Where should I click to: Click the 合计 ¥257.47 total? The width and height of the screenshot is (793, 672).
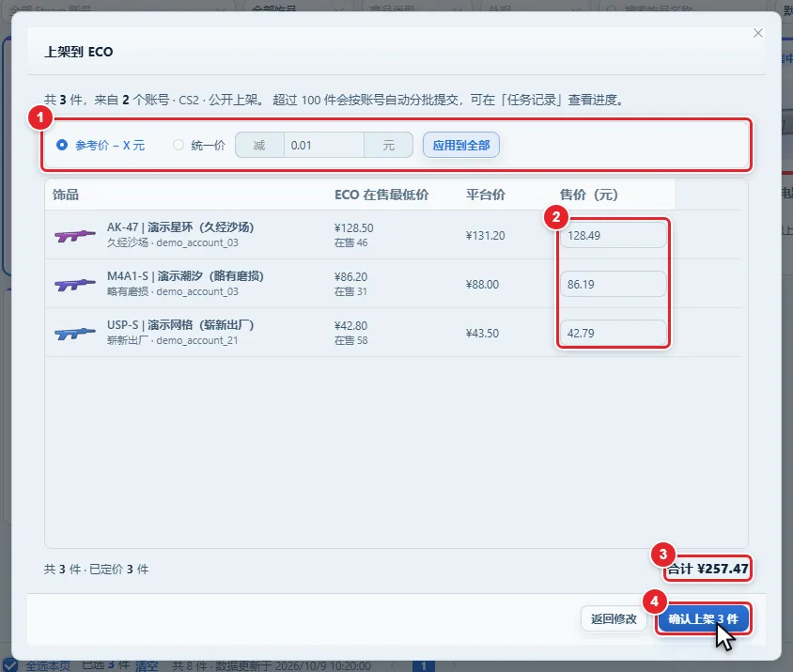click(x=707, y=569)
